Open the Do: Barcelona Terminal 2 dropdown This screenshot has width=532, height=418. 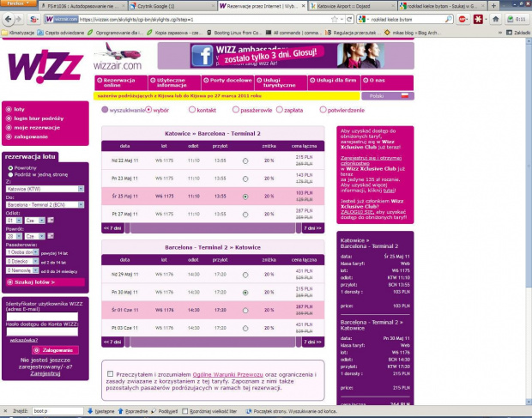(45, 204)
